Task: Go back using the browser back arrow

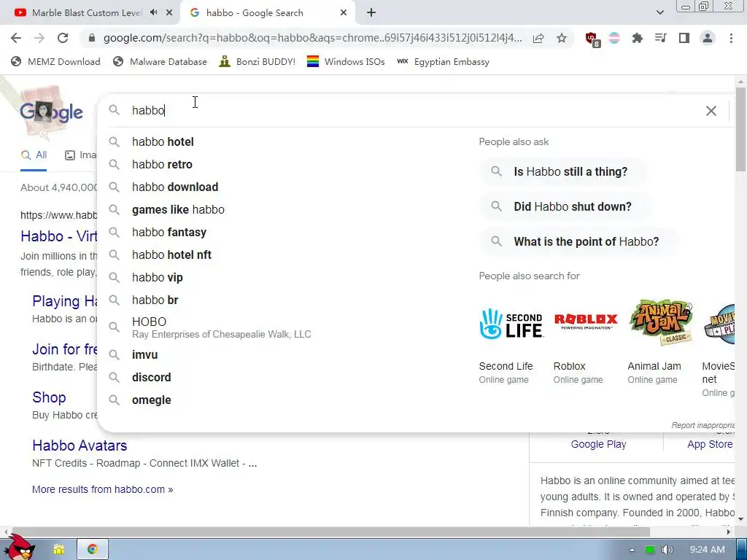Action: pos(16,38)
